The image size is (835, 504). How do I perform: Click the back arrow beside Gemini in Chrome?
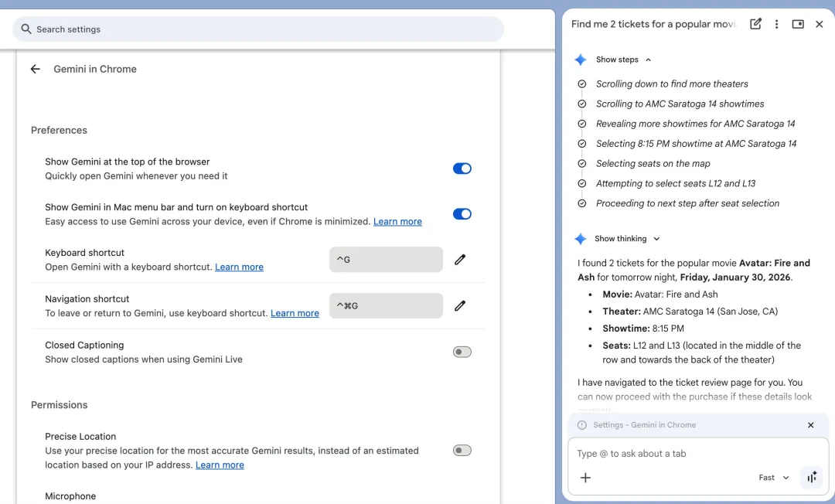(35, 69)
